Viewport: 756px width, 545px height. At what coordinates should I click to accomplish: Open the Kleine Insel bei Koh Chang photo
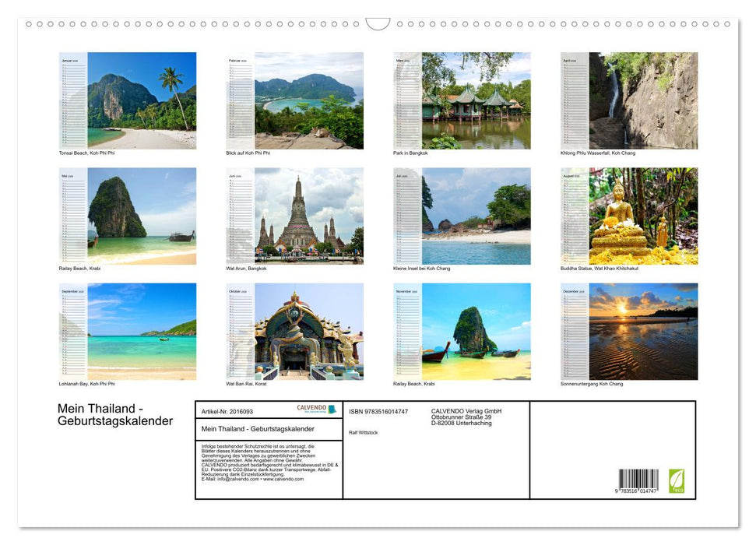click(x=462, y=216)
